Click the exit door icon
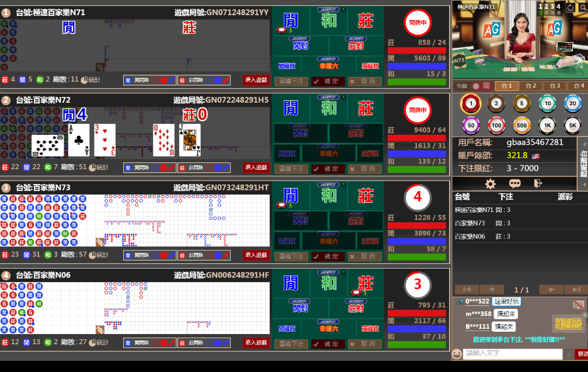 tap(538, 183)
